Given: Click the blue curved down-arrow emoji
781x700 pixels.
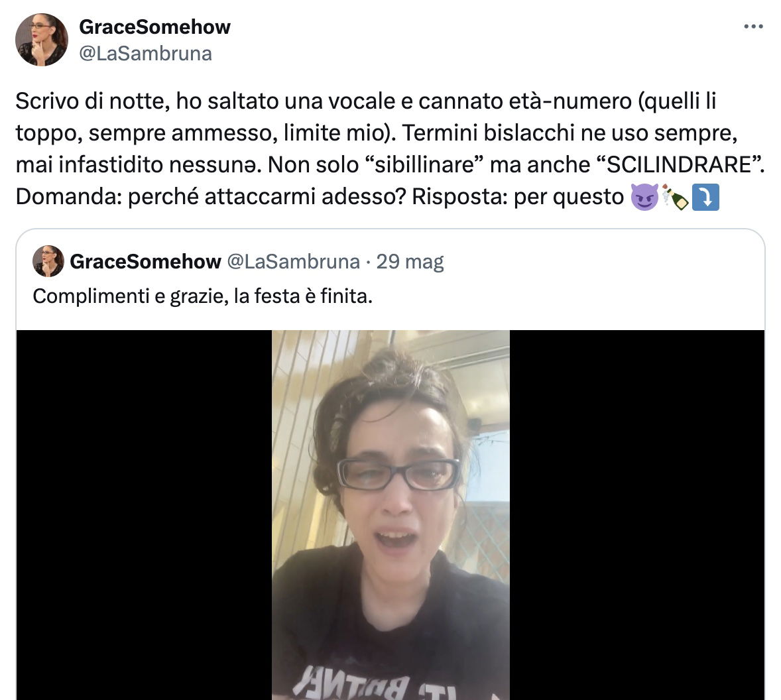Looking at the screenshot, I should 706,197.
